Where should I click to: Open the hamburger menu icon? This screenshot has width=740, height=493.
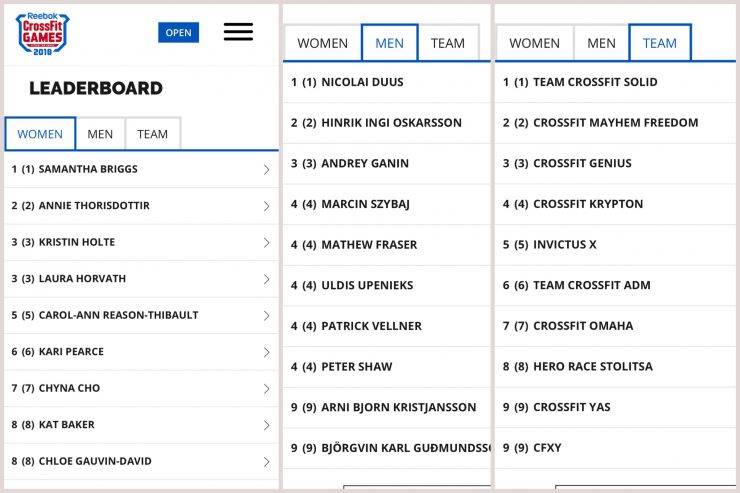(238, 32)
